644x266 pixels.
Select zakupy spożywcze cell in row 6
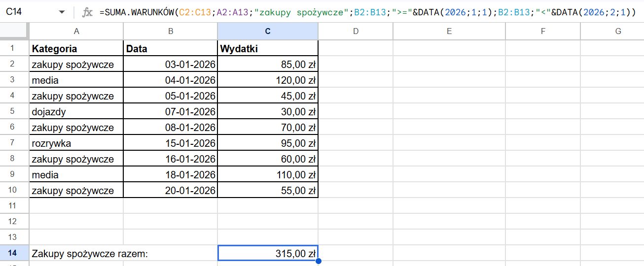point(76,128)
